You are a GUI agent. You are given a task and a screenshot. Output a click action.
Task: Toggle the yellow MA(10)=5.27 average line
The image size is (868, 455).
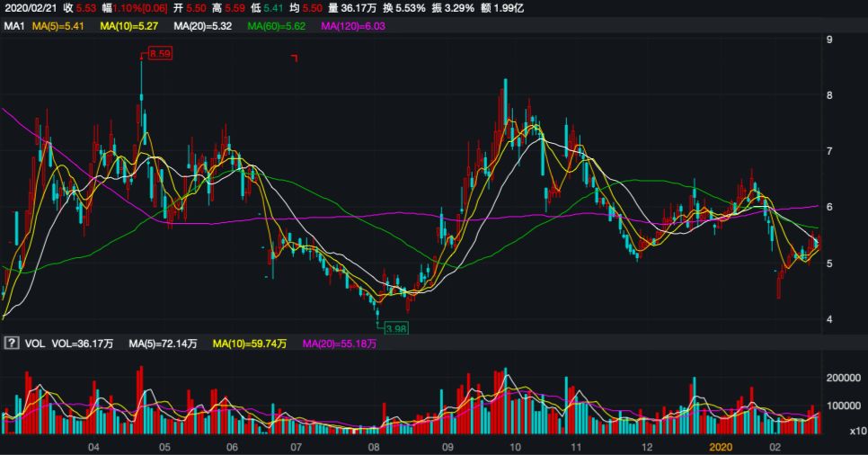(x=128, y=26)
